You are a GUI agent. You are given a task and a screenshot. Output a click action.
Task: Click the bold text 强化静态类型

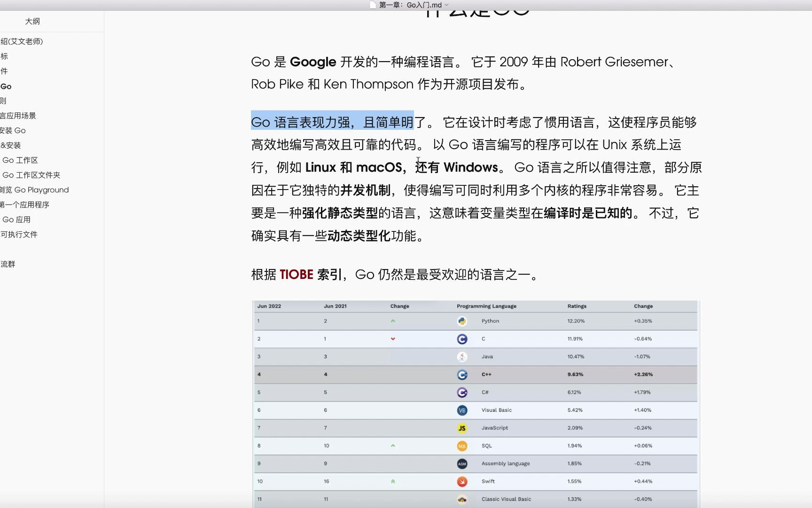(x=340, y=213)
